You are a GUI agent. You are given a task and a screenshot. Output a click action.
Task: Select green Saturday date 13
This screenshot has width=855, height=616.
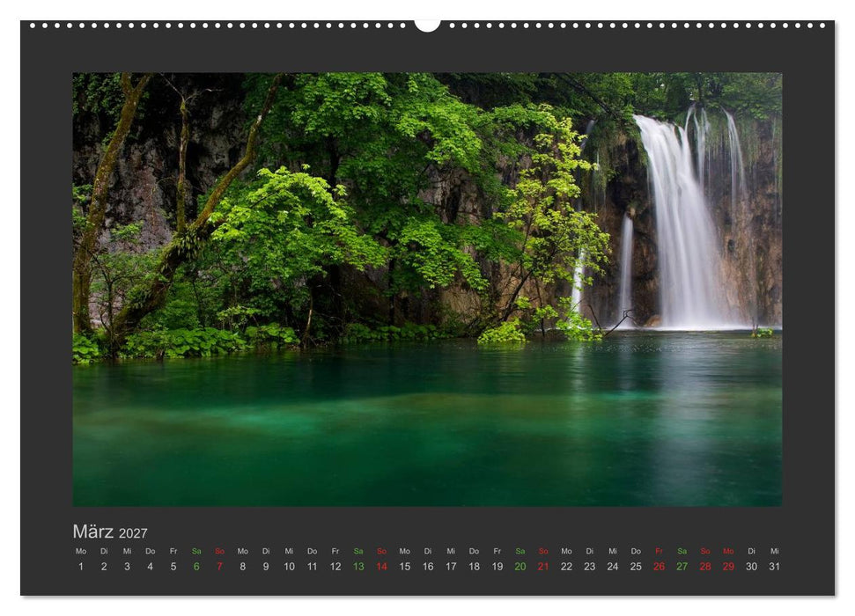point(358,567)
